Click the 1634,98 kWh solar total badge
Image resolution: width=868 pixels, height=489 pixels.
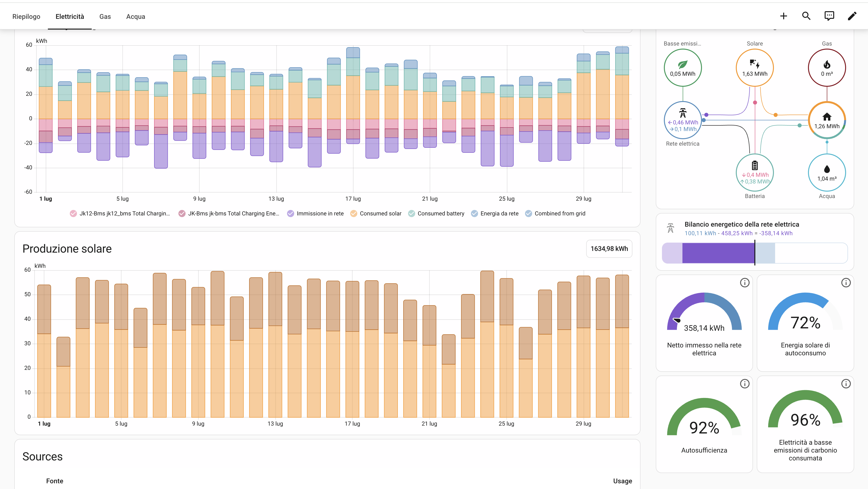[609, 249]
